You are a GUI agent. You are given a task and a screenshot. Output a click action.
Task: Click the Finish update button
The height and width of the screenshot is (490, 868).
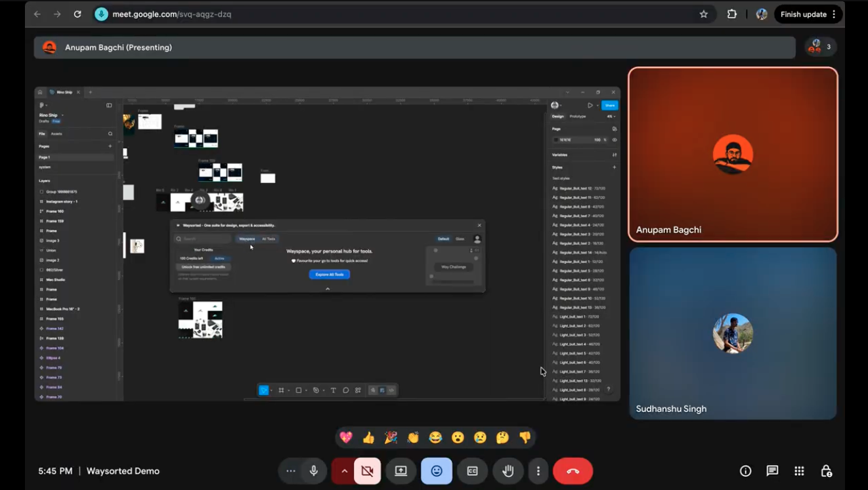click(808, 14)
